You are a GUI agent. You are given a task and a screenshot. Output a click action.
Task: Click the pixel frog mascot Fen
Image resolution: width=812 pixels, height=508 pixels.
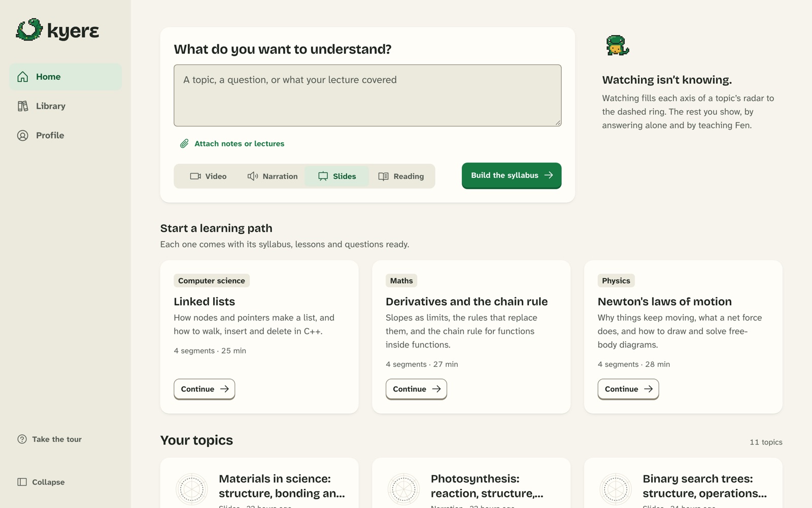618,46
